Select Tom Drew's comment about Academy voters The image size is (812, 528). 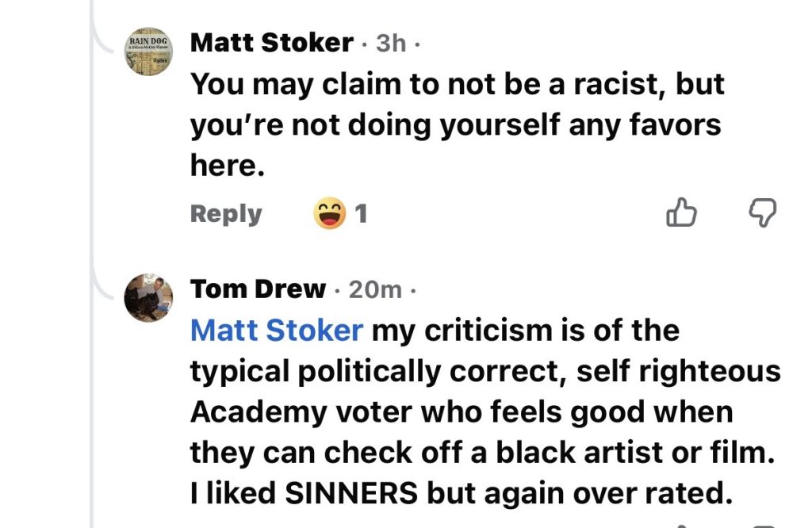pos(484,412)
